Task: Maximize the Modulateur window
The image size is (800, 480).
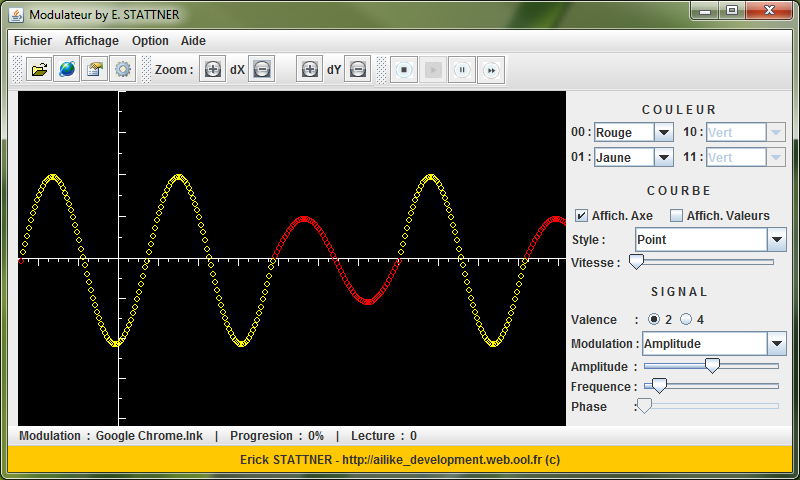Action: pos(732,11)
